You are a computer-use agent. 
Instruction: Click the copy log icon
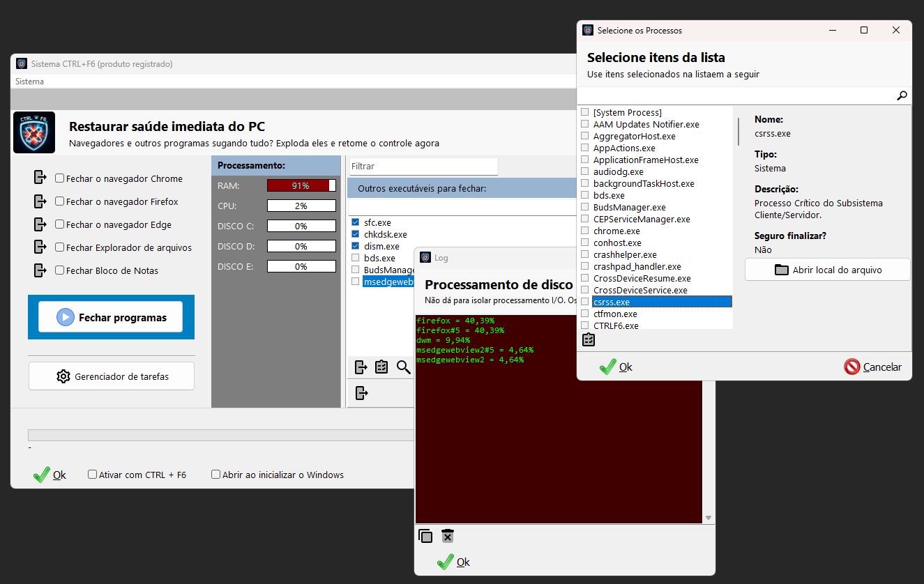point(425,536)
